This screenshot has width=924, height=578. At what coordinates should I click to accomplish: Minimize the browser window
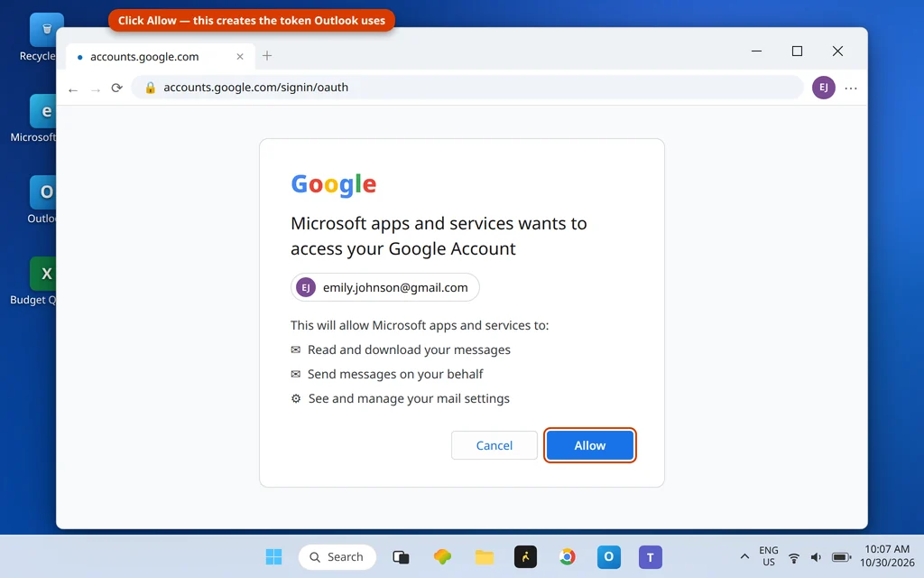tap(757, 51)
